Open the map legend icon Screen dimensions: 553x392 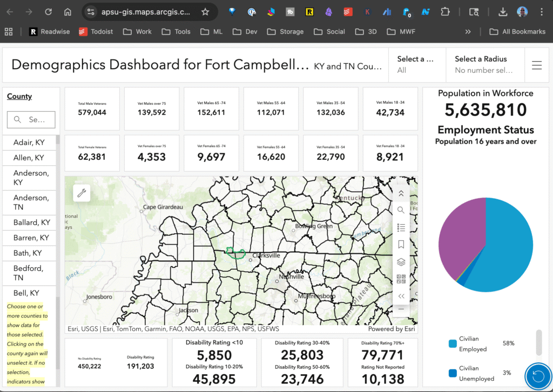[x=401, y=227]
